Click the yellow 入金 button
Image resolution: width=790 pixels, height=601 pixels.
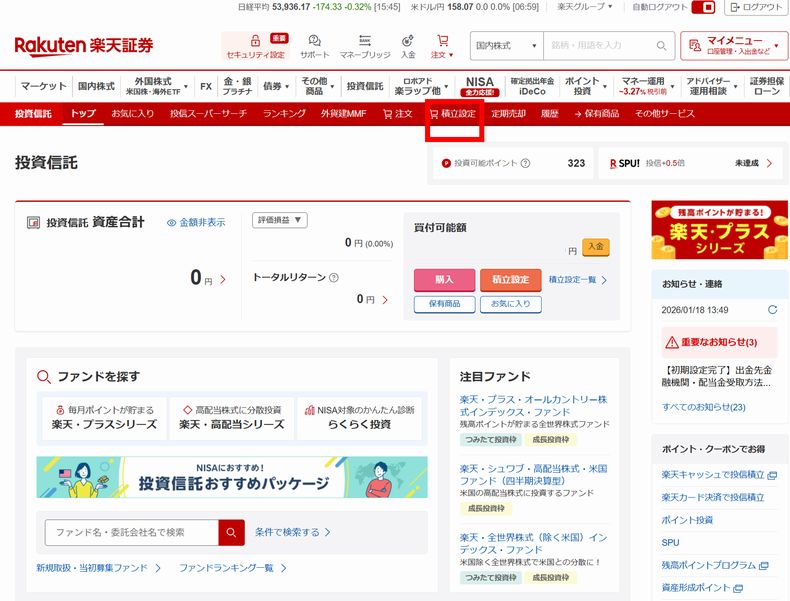pos(596,247)
